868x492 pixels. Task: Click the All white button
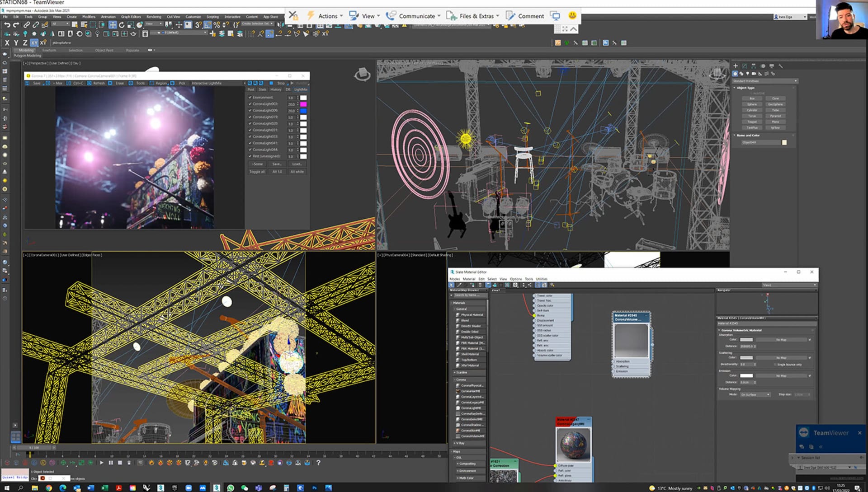click(297, 172)
